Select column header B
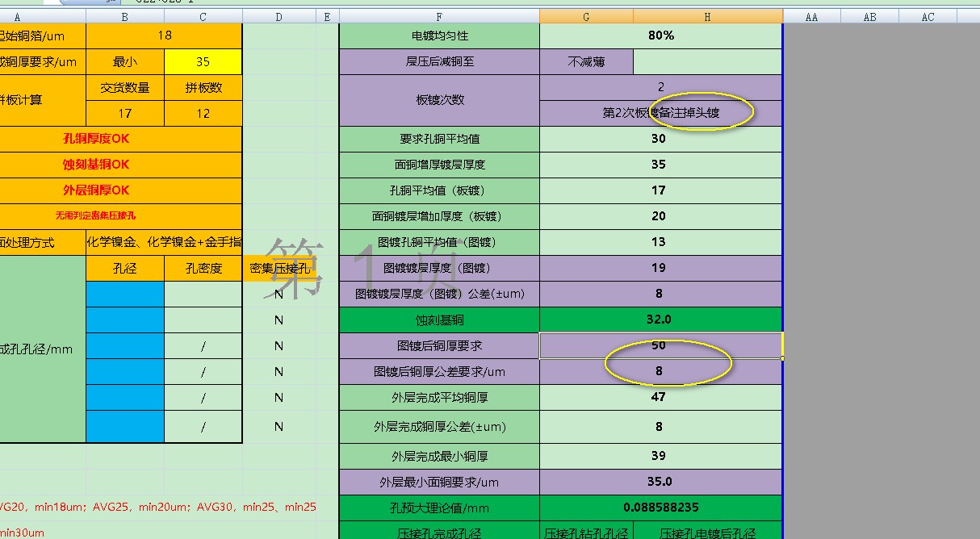Screen dimensions: 980x539 tap(125, 17)
